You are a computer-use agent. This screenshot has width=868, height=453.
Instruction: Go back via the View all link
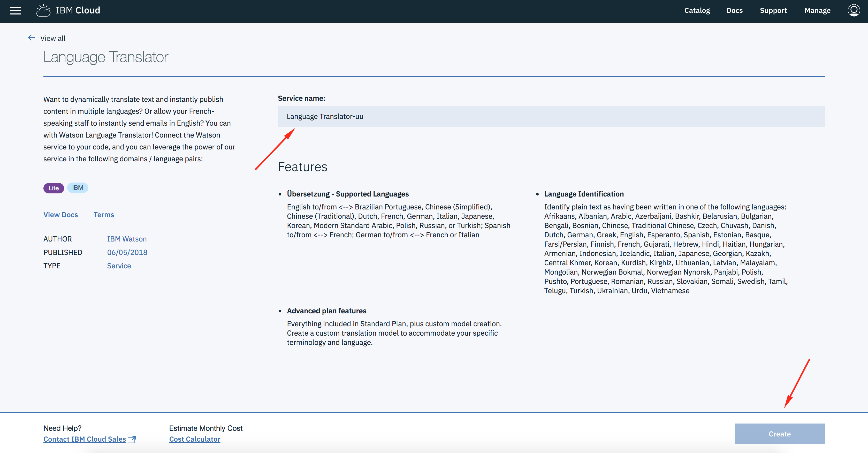point(53,39)
